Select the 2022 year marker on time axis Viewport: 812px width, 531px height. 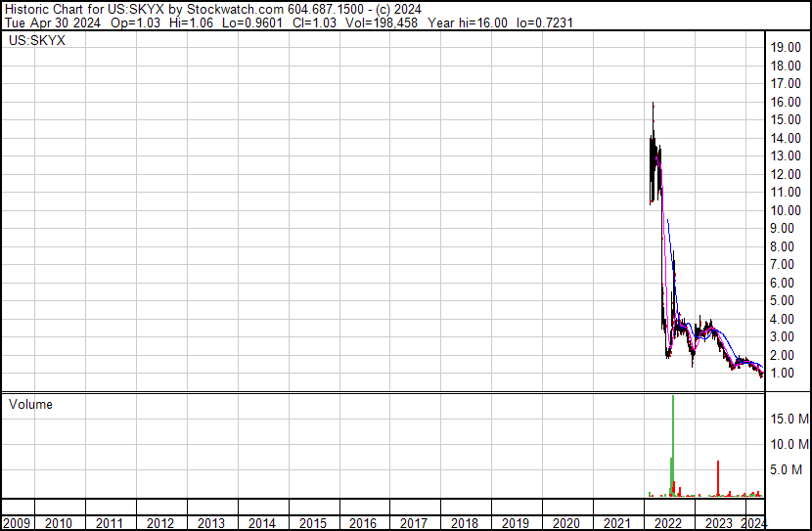coord(668,523)
